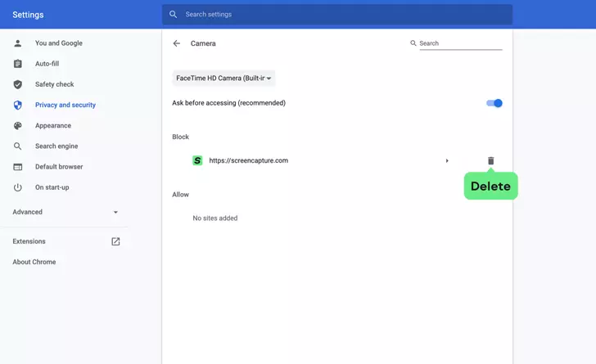This screenshot has width=596, height=364.
Task: Focus the Search settings field
Action: [x=336, y=15]
